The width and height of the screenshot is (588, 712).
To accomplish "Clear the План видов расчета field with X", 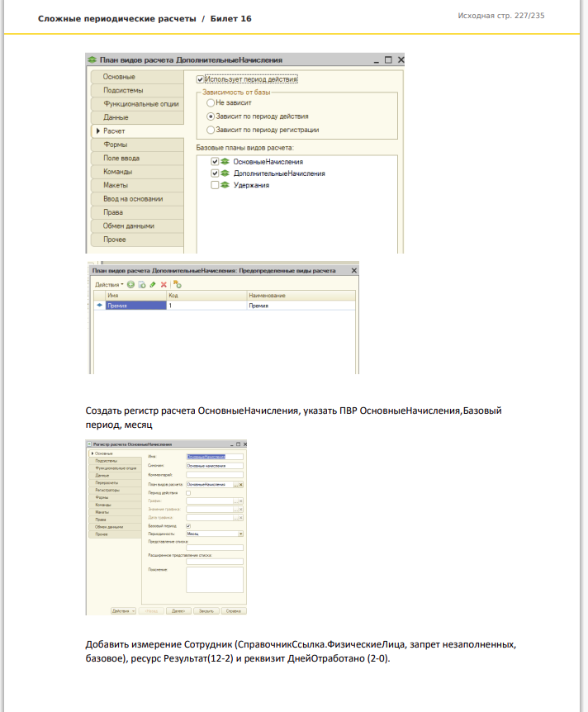I will click(x=241, y=485).
